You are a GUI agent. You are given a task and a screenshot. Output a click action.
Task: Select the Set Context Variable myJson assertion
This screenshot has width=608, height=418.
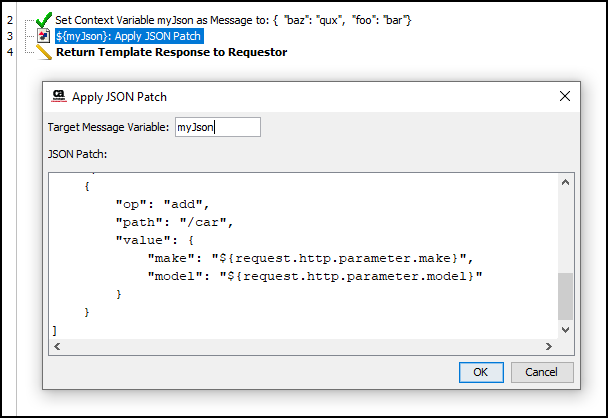[233, 20]
